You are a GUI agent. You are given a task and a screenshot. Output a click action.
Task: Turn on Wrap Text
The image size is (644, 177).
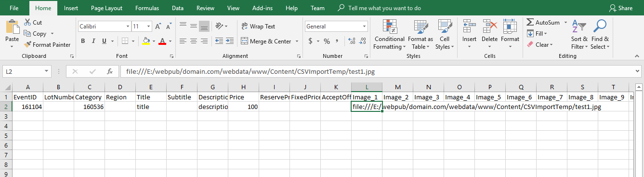click(x=258, y=26)
